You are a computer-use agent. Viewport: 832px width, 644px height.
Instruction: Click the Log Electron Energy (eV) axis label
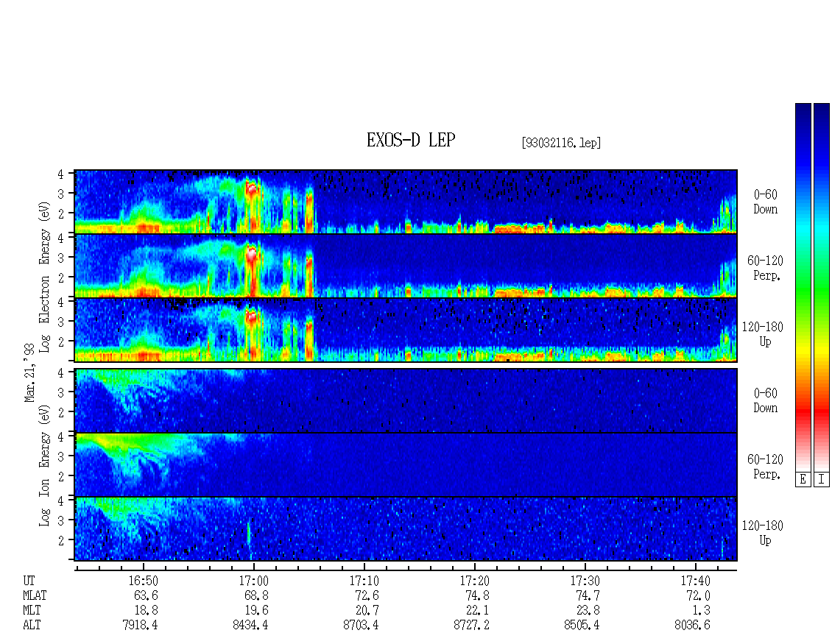pyautogui.click(x=45, y=277)
